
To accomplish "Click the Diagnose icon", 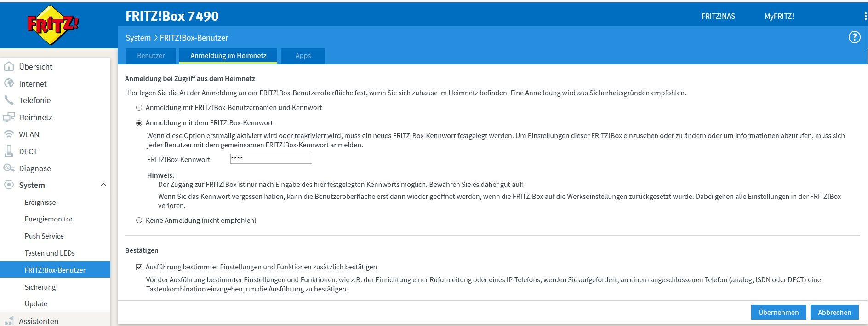I will point(9,168).
